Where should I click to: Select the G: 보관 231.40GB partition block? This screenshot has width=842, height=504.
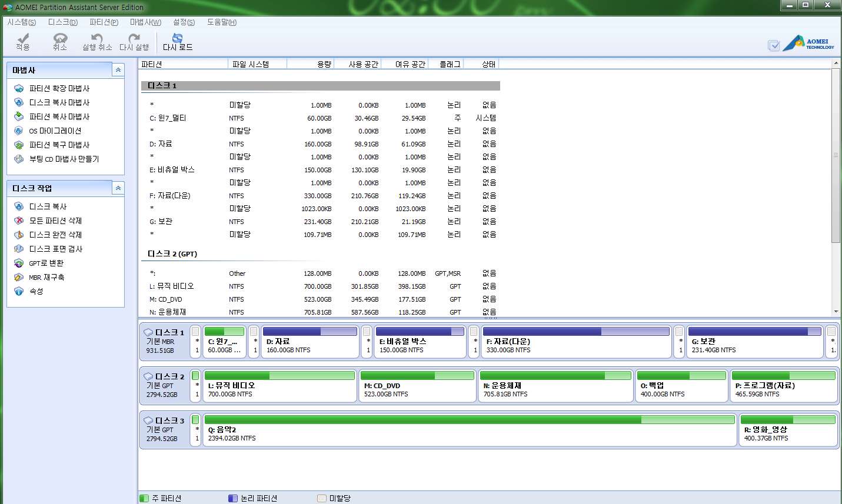click(x=754, y=342)
